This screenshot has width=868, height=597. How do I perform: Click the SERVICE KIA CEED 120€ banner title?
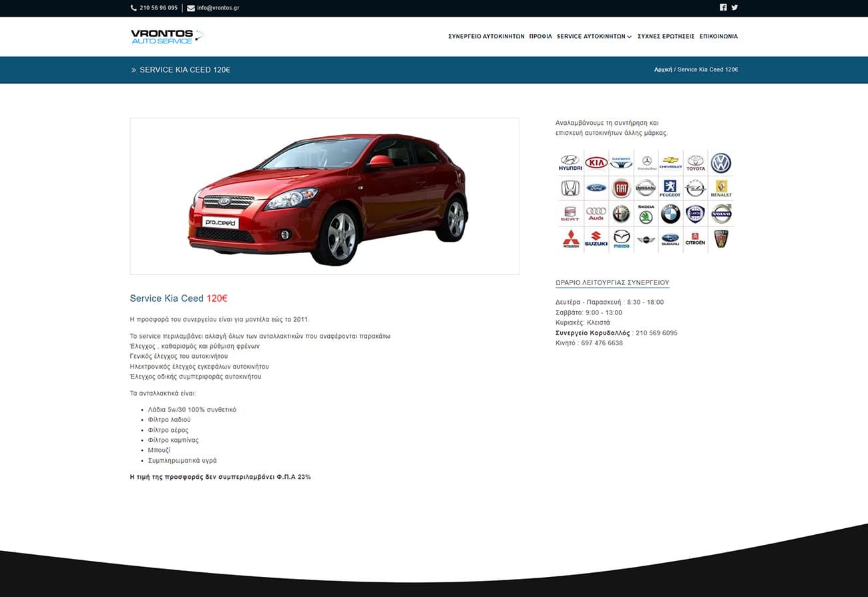pyautogui.click(x=185, y=70)
